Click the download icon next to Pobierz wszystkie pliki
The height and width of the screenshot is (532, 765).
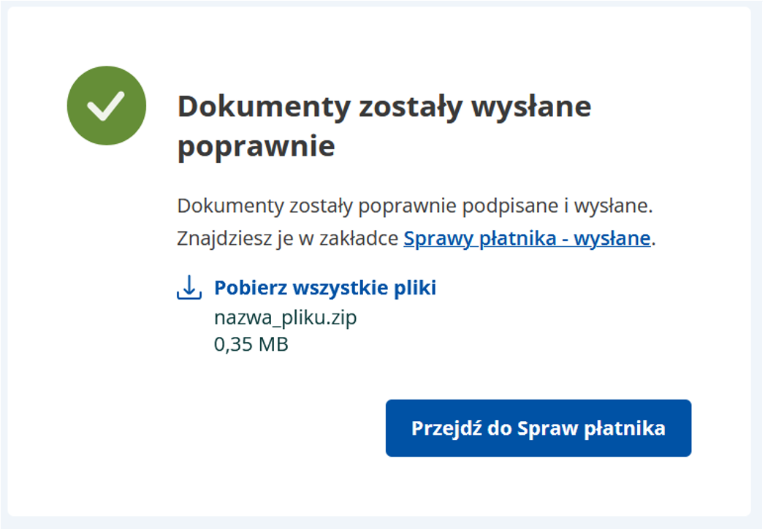(x=189, y=287)
